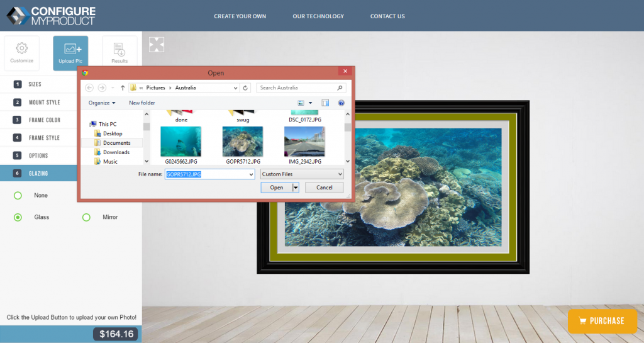Screen dimensions: 644x343
Task: Open the Glazing step
Action: point(38,173)
